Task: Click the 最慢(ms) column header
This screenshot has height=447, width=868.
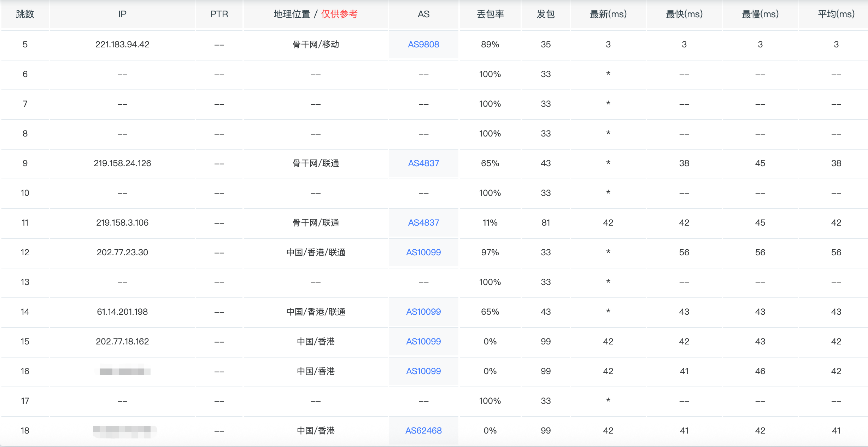Action: (760, 14)
